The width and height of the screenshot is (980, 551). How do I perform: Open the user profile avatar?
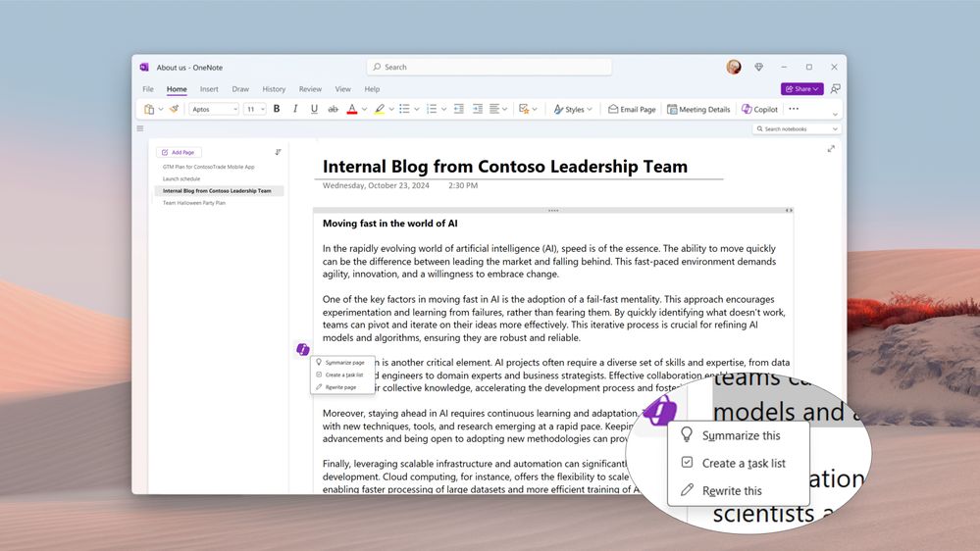[x=734, y=67]
